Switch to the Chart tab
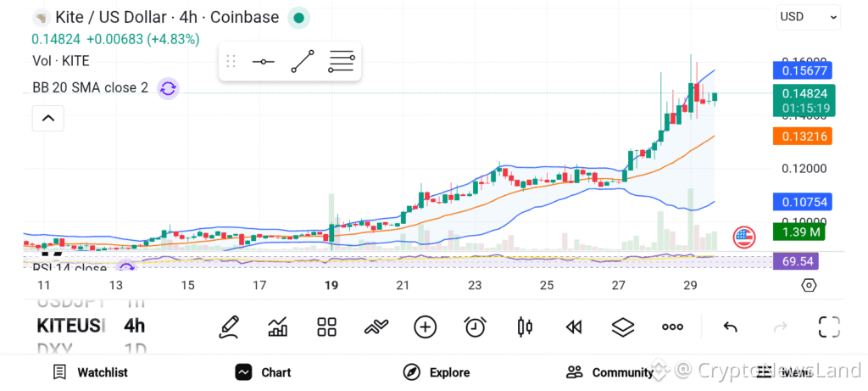Image resolution: width=868 pixels, height=391 pixels. [x=263, y=372]
